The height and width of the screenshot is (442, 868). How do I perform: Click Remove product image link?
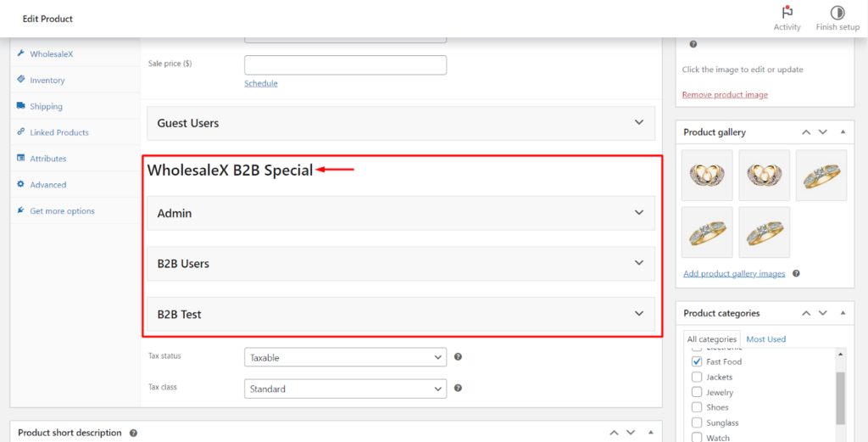click(725, 94)
